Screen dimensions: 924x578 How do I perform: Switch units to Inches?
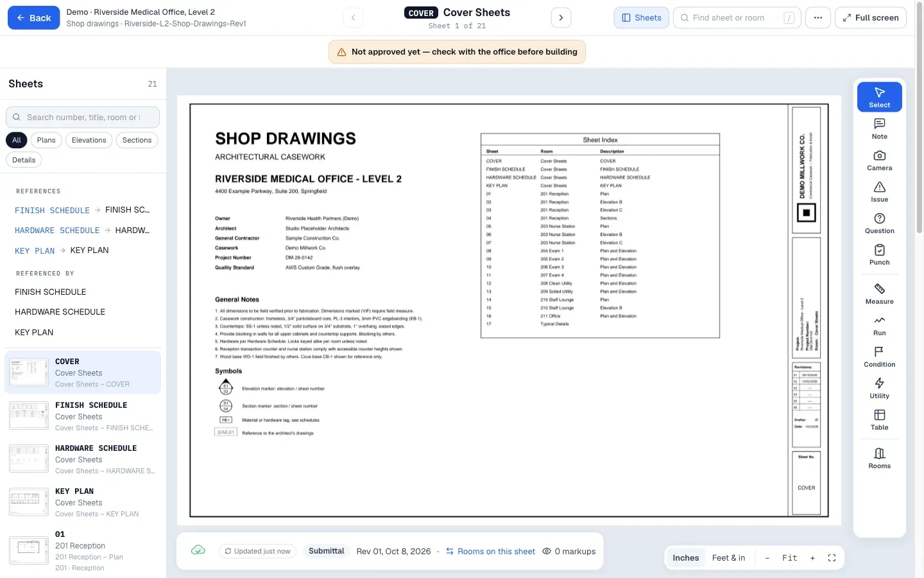click(685, 558)
